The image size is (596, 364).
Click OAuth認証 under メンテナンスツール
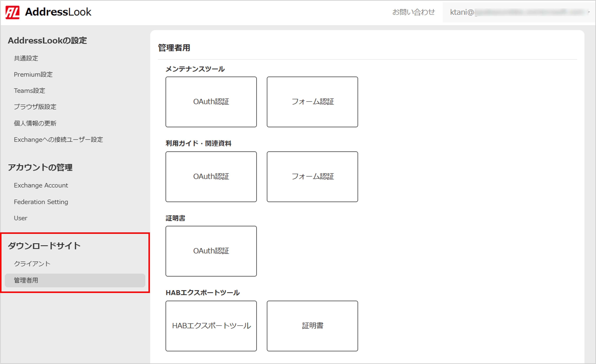pyautogui.click(x=211, y=102)
